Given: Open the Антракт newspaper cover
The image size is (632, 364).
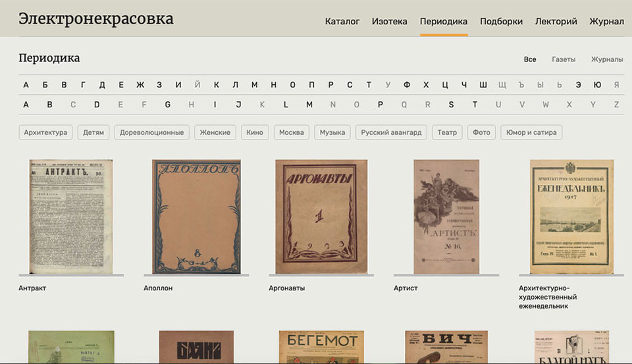Looking at the screenshot, I should coord(71,216).
